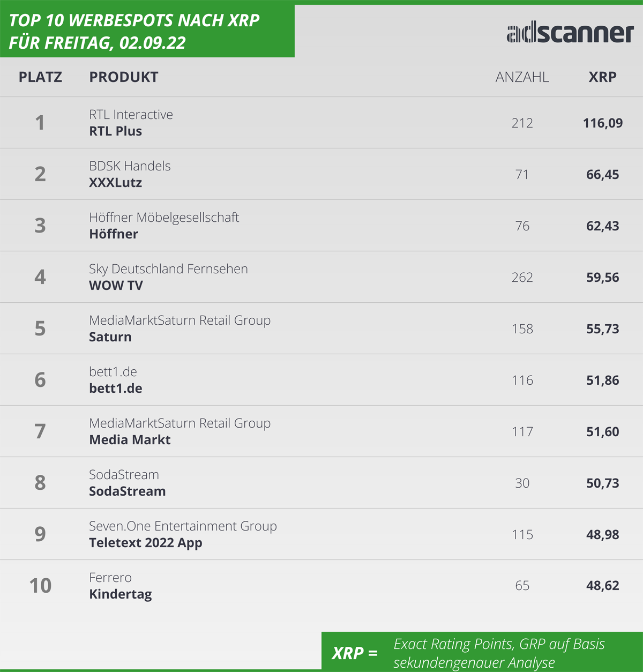
Task: Select the Teletext 2022 App entry
Action: coord(146,543)
